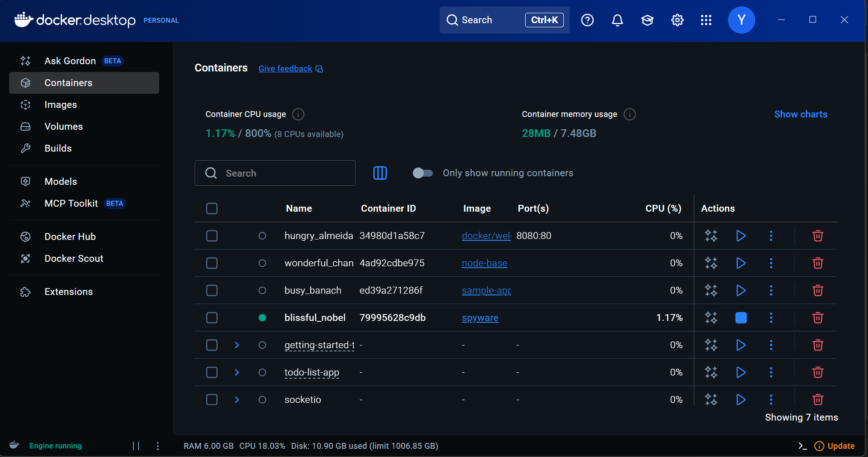Start the socketio container group
Image resolution: width=868 pixels, height=457 pixels.
(741, 400)
